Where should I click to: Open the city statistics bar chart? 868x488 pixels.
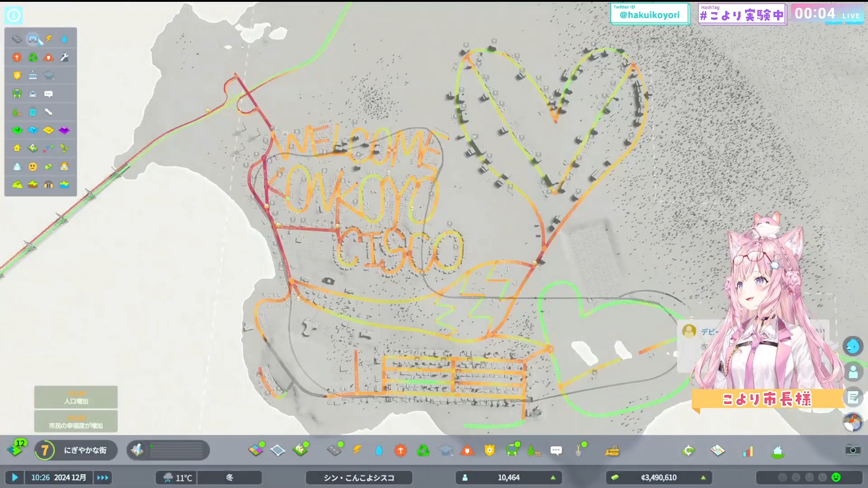(x=748, y=450)
